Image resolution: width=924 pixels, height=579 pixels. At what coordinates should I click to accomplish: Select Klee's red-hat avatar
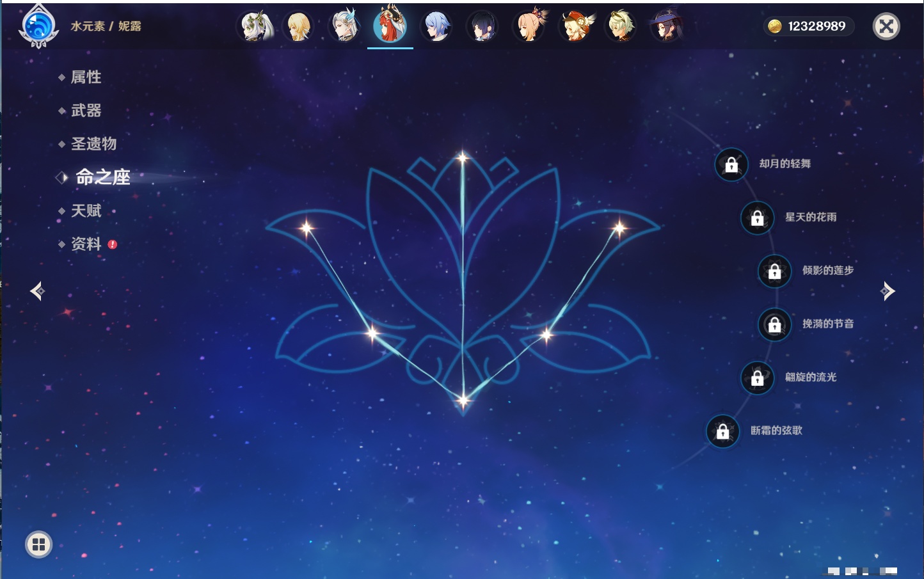(x=575, y=27)
